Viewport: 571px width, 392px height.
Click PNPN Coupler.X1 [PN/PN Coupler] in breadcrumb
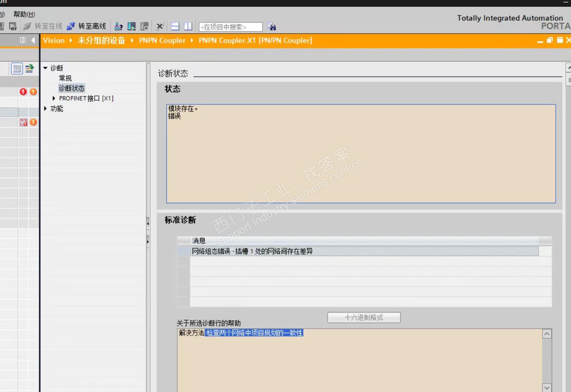tap(255, 40)
